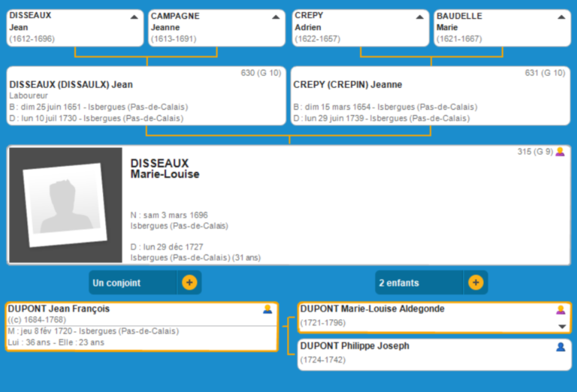Click the person icon on Jean François's card
The image size is (577, 392).
pyautogui.click(x=267, y=309)
